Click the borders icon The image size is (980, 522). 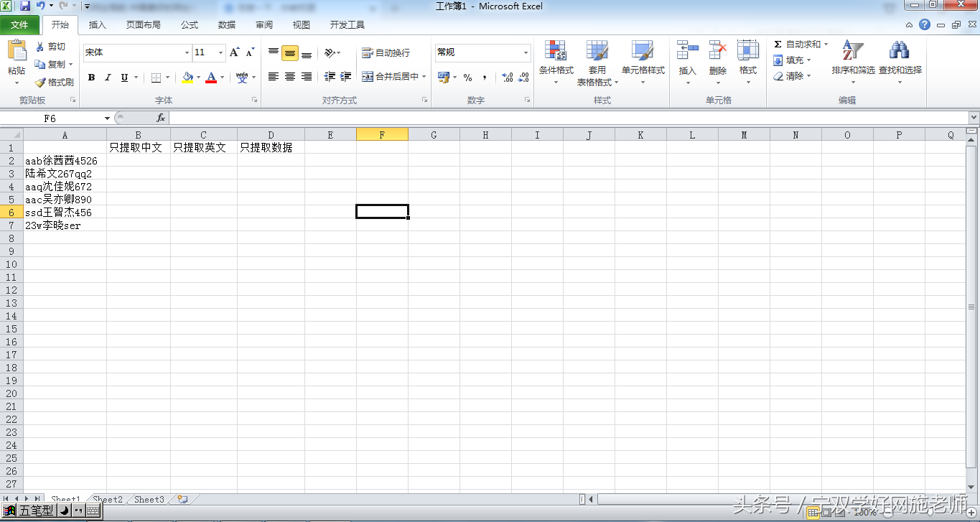pos(156,78)
